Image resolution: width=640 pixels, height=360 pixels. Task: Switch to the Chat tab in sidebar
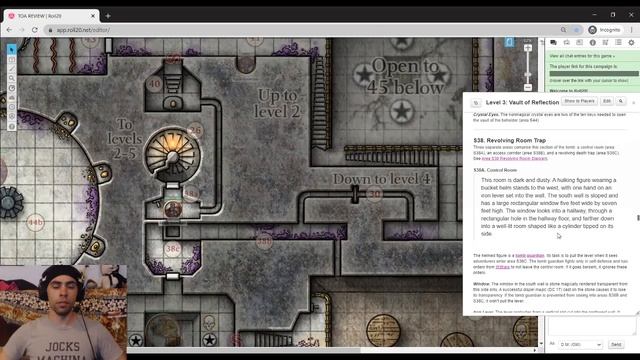coord(553,42)
